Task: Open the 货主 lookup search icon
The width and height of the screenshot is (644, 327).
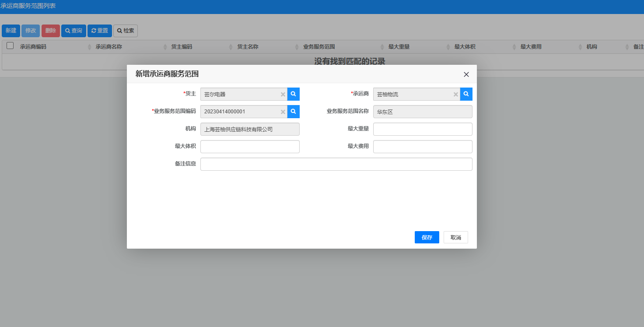Action: click(x=294, y=94)
